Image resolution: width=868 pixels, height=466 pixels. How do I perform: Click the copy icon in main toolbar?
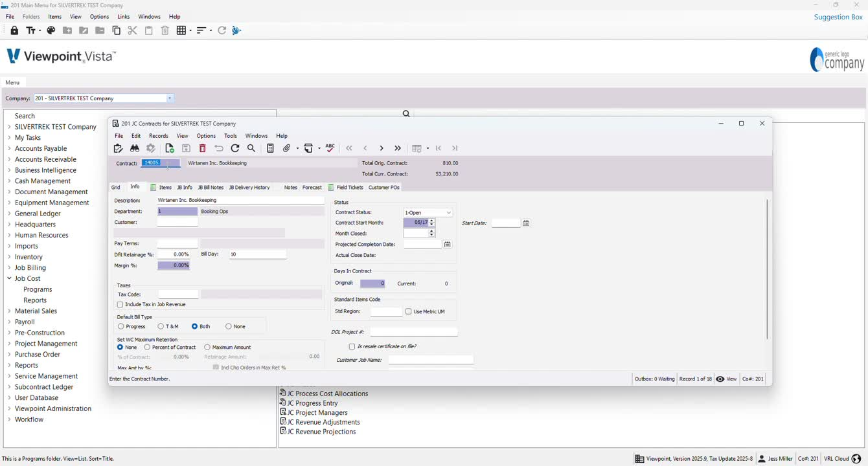(117, 30)
